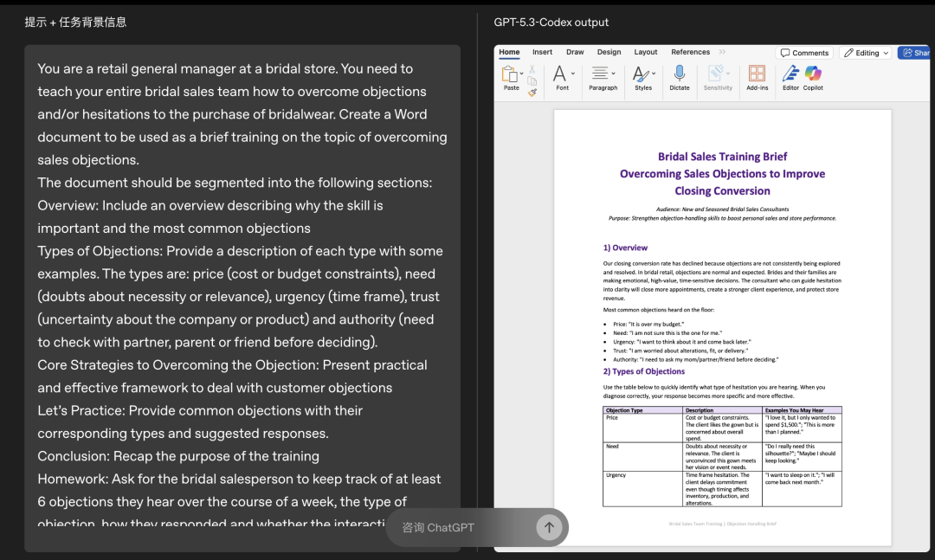Screen dimensions: 935x560
Task: Show more ribbon tabs chevron
Action: [722, 52]
